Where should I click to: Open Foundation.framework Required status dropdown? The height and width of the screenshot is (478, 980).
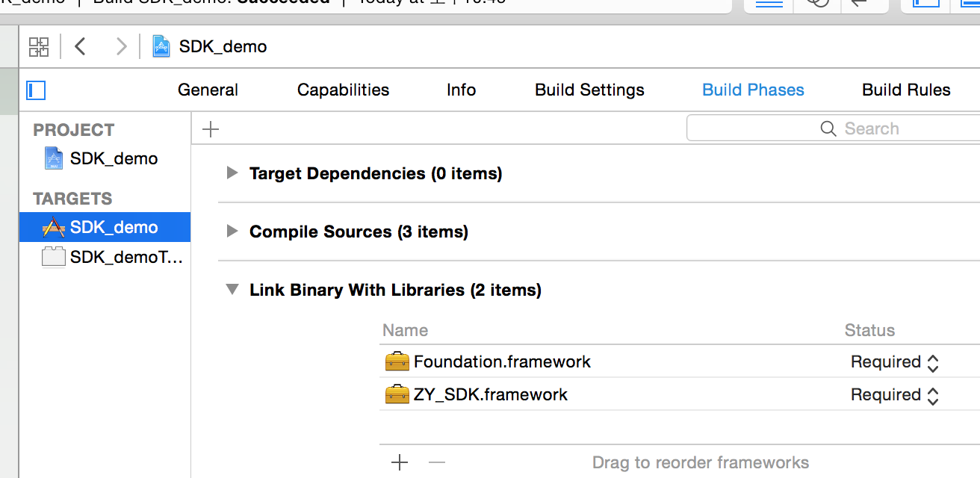[x=894, y=362]
